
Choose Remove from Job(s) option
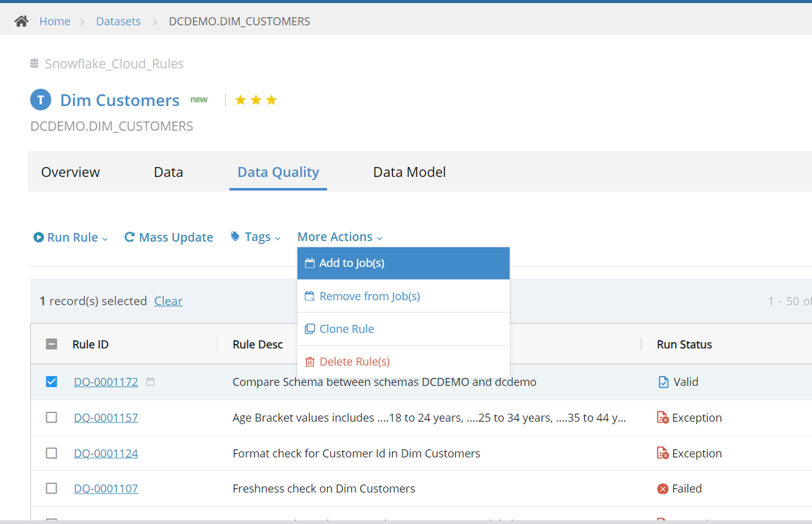(404, 297)
